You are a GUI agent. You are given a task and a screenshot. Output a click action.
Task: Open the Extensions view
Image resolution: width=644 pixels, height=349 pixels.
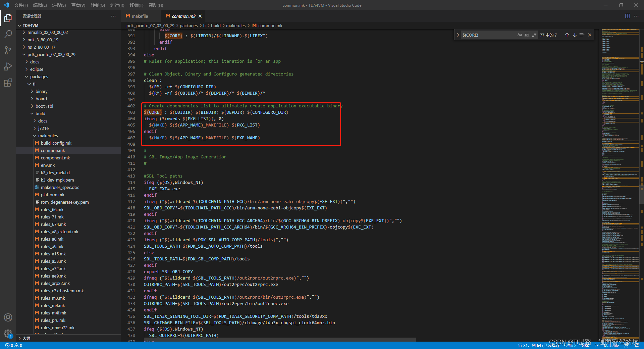pyautogui.click(x=8, y=83)
